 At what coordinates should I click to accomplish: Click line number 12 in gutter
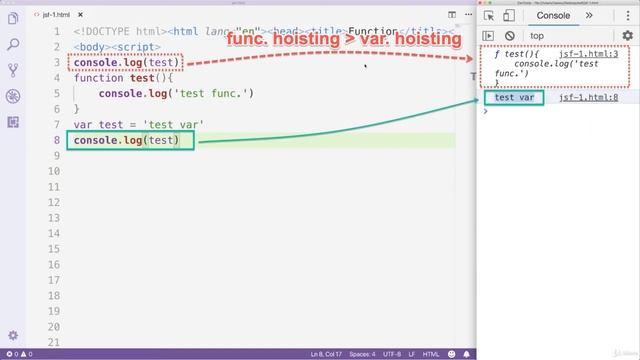(54, 202)
